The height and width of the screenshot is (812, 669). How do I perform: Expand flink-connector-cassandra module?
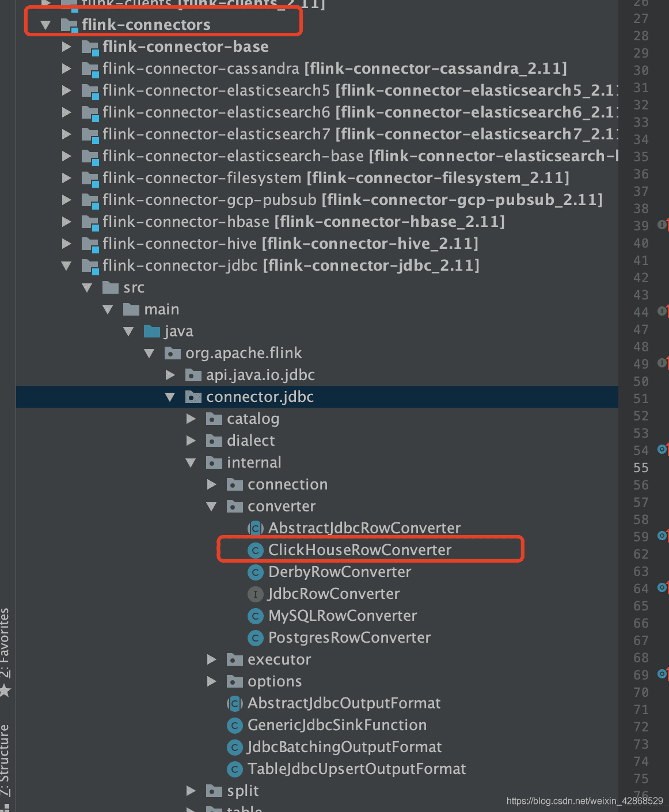[x=67, y=69]
